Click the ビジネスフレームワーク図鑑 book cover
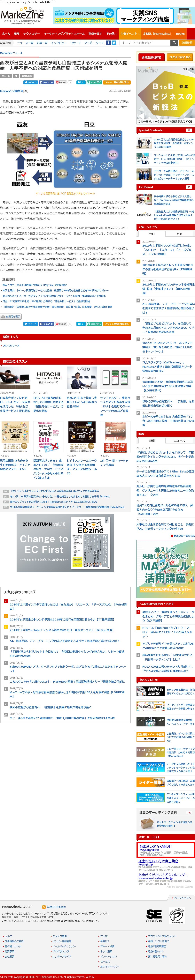 click(x=82, y=437)
